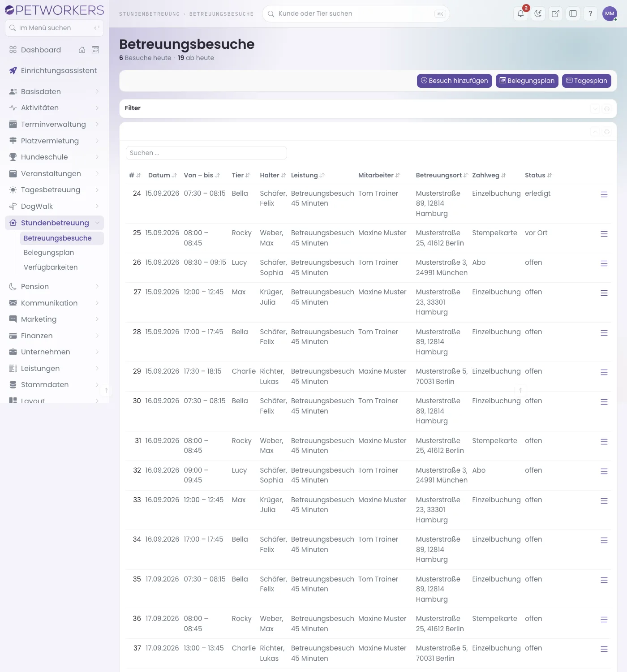Click PETWORKERS logo

[54, 10]
